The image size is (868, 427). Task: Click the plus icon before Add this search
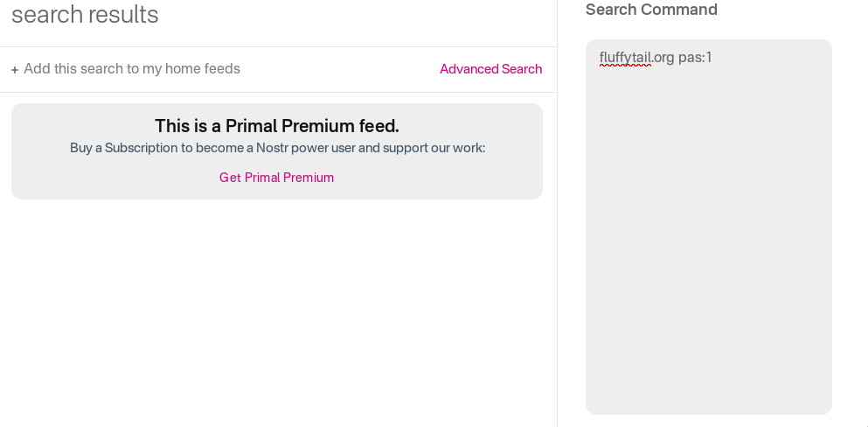[x=15, y=70]
